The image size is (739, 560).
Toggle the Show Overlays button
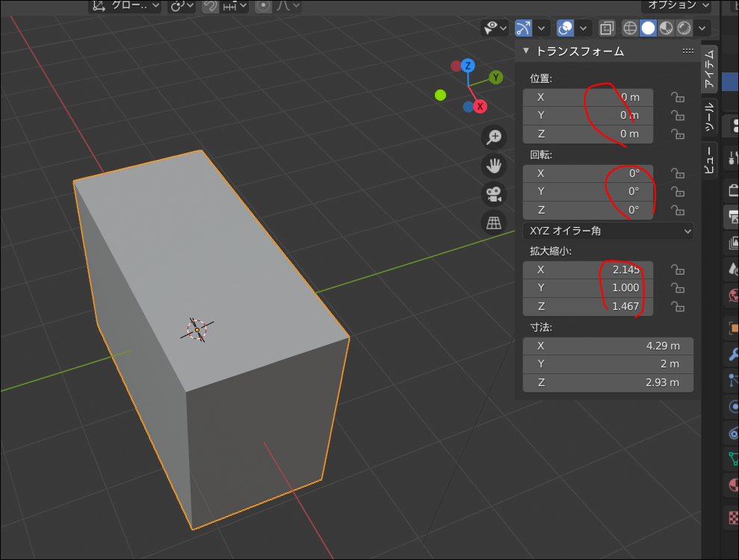tap(565, 28)
